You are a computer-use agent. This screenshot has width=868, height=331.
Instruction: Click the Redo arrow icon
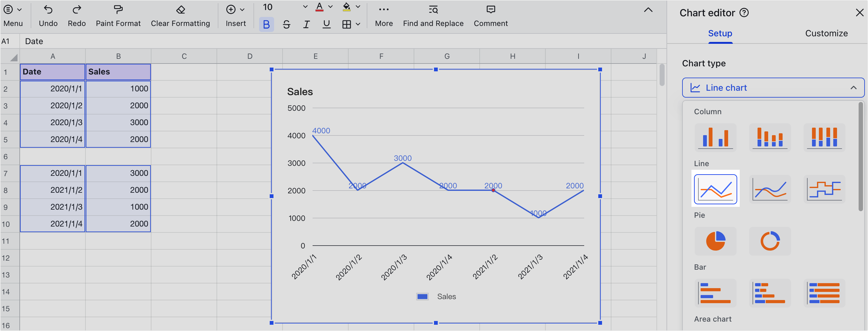[76, 10]
